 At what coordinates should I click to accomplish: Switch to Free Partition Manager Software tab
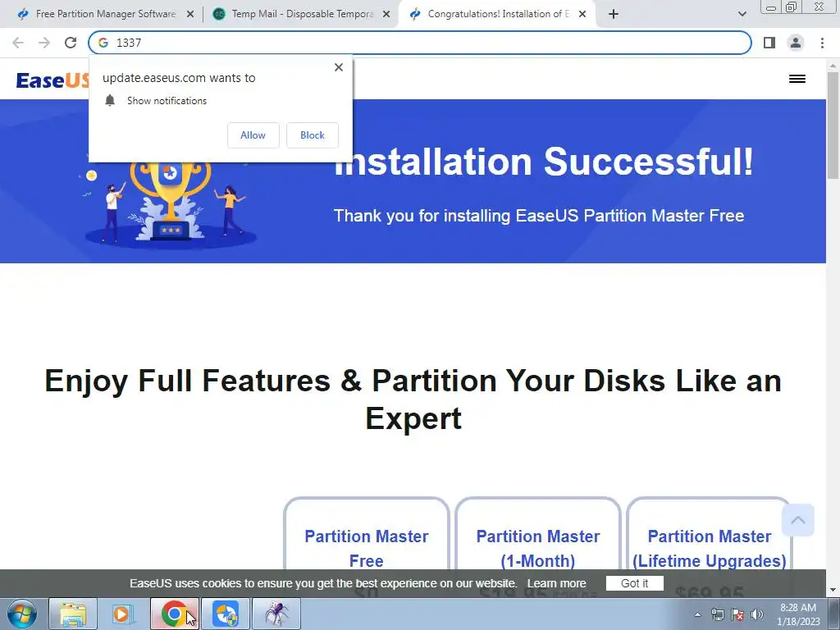coord(105,15)
